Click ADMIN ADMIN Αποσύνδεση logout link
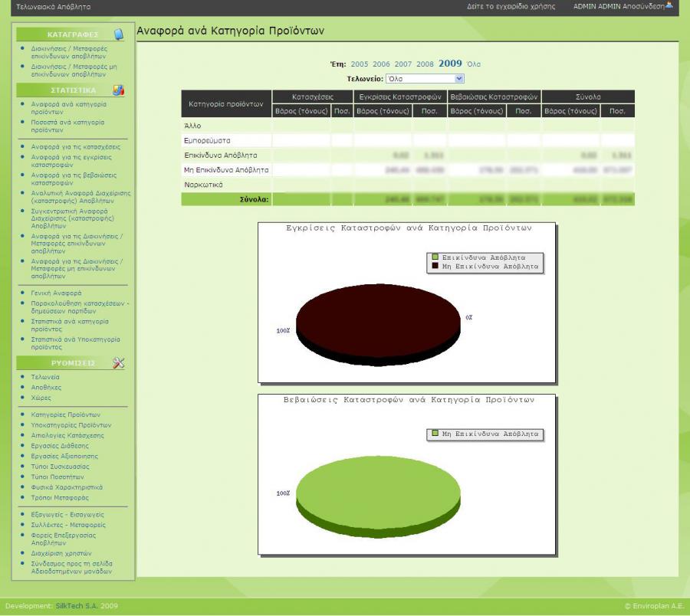Screen dimensions: 690x616 (619, 6)
